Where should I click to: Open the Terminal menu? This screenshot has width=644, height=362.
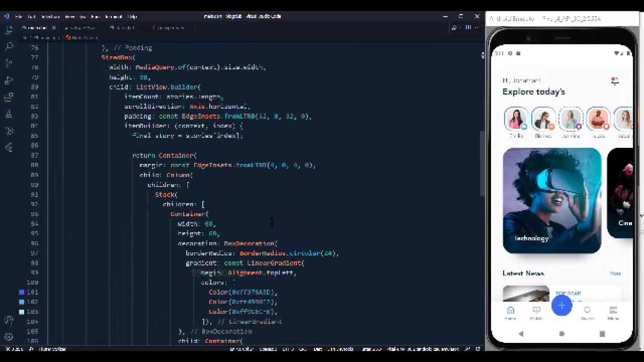tap(113, 16)
